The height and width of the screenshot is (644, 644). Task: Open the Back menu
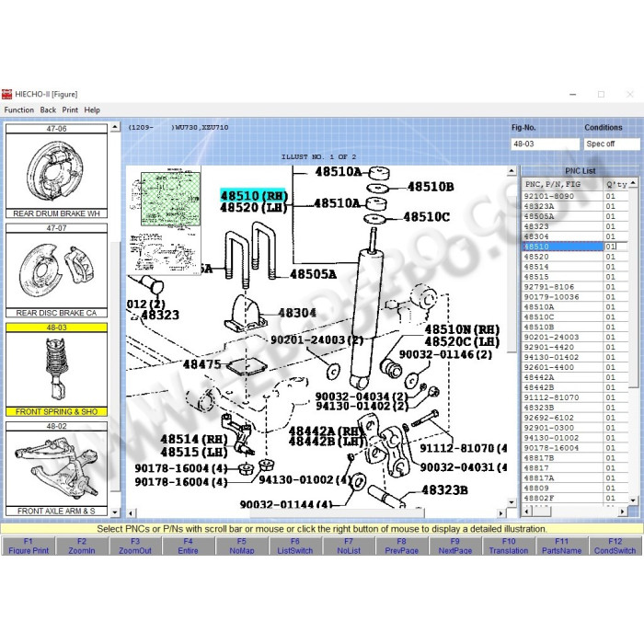click(48, 110)
